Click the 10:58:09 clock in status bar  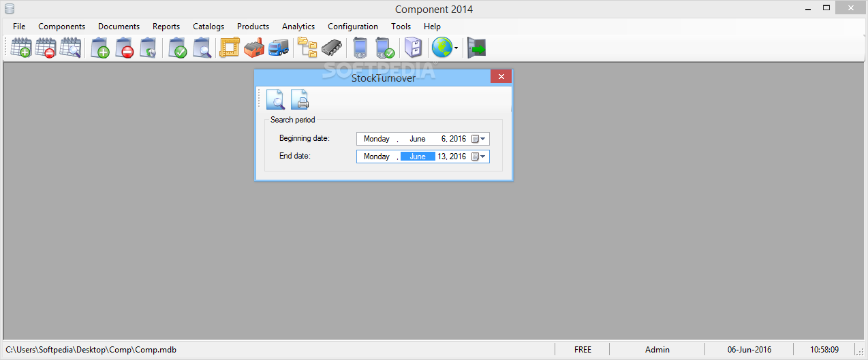[824, 349]
